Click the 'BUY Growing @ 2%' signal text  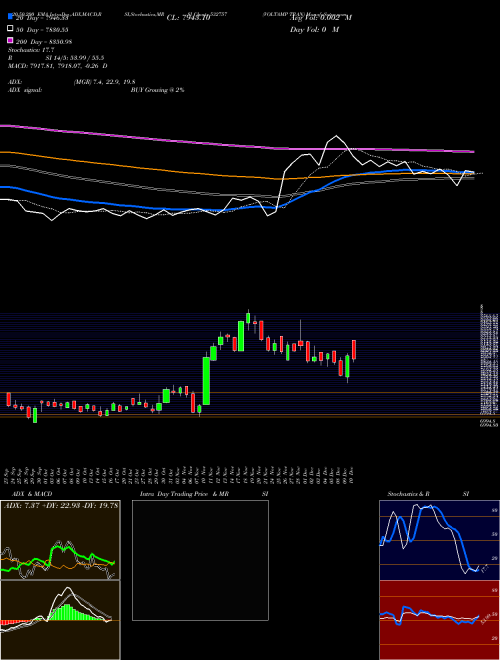(x=157, y=90)
